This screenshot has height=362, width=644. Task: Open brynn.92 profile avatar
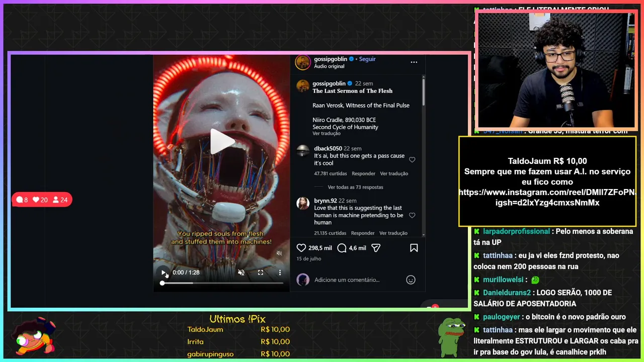coord(303,203)
